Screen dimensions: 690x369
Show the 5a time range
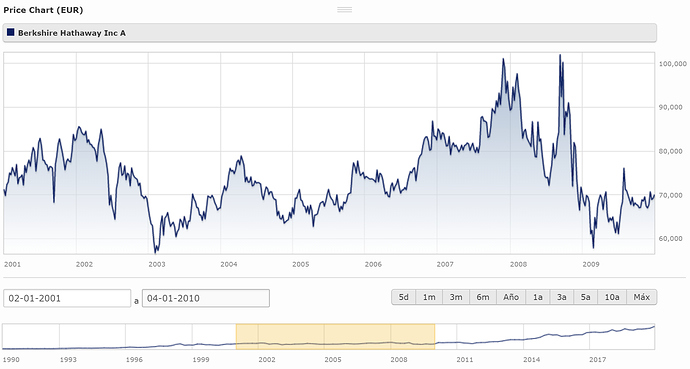586,297
